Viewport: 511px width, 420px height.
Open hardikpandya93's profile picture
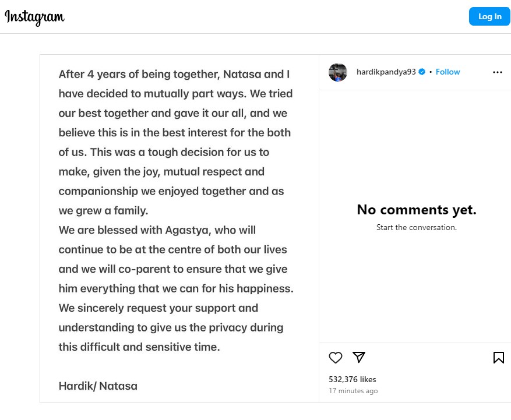[337, 72]
